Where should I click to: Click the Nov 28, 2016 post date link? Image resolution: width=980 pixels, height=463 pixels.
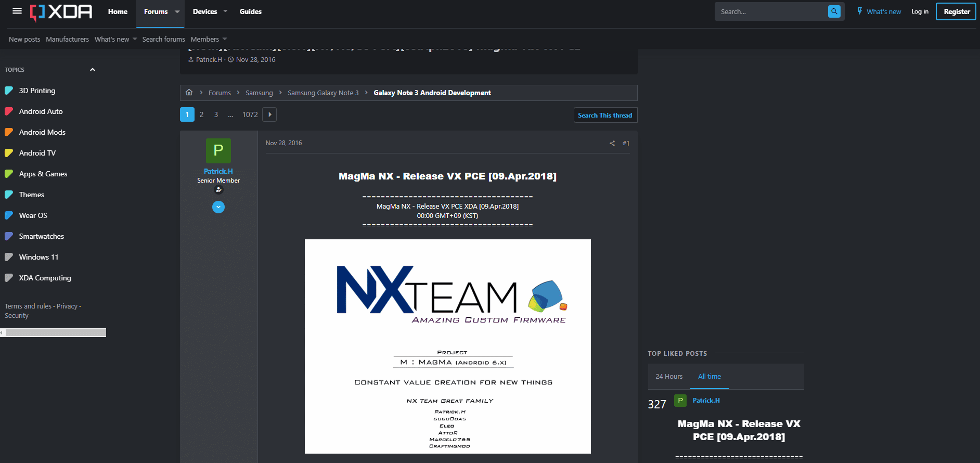tap(283, 143)
